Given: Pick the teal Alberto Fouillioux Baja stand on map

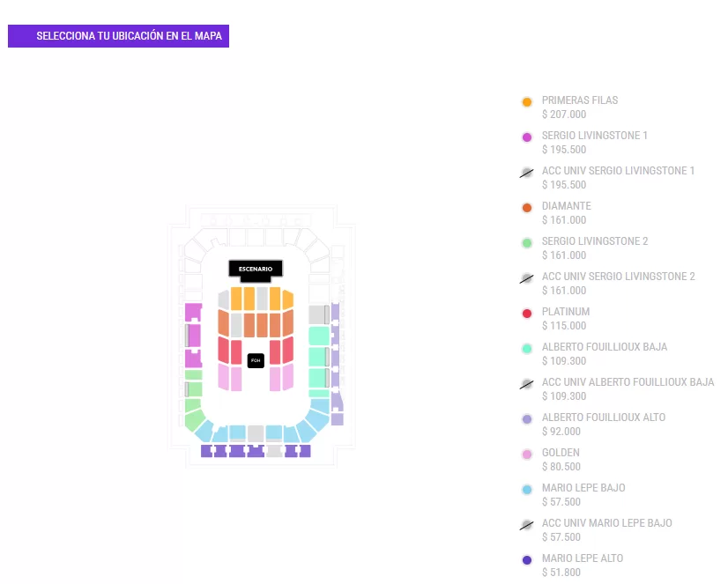Looking at the screenshot, I should click(x=317, y=357).
